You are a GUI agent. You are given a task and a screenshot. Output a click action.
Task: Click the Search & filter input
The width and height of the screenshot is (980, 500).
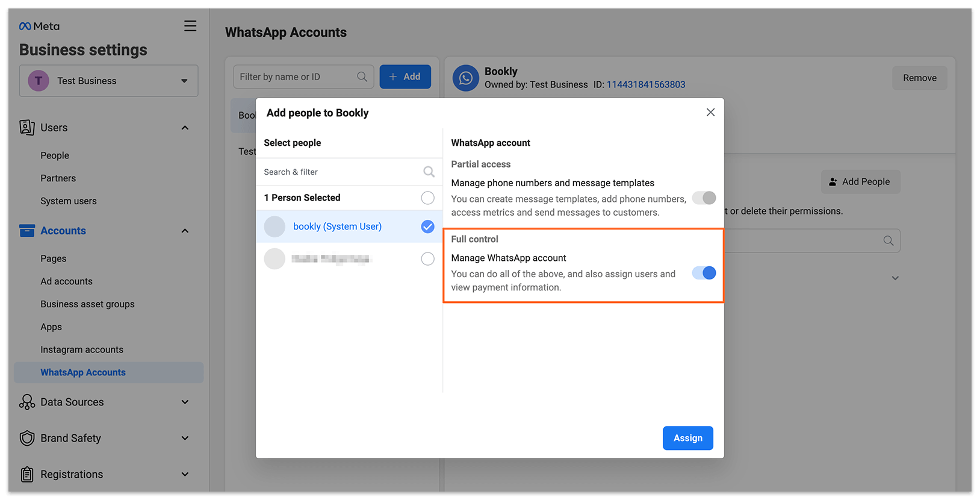(349, 172)
